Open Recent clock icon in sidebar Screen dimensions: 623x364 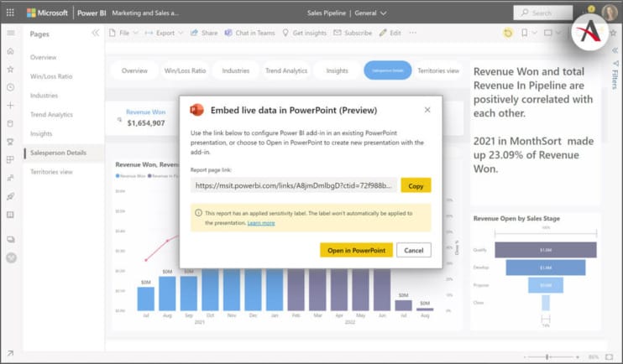tap(11, 87)
